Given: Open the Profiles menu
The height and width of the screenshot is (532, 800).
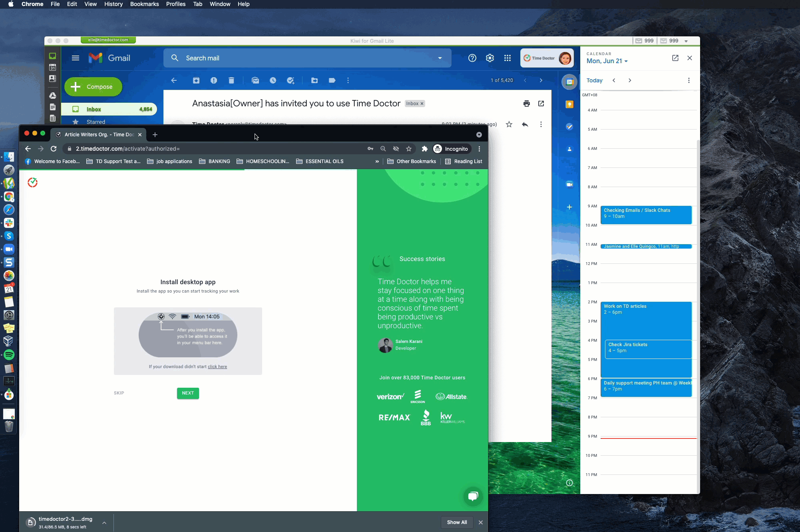Looking at the screenshot, I should tap(176, 4).
